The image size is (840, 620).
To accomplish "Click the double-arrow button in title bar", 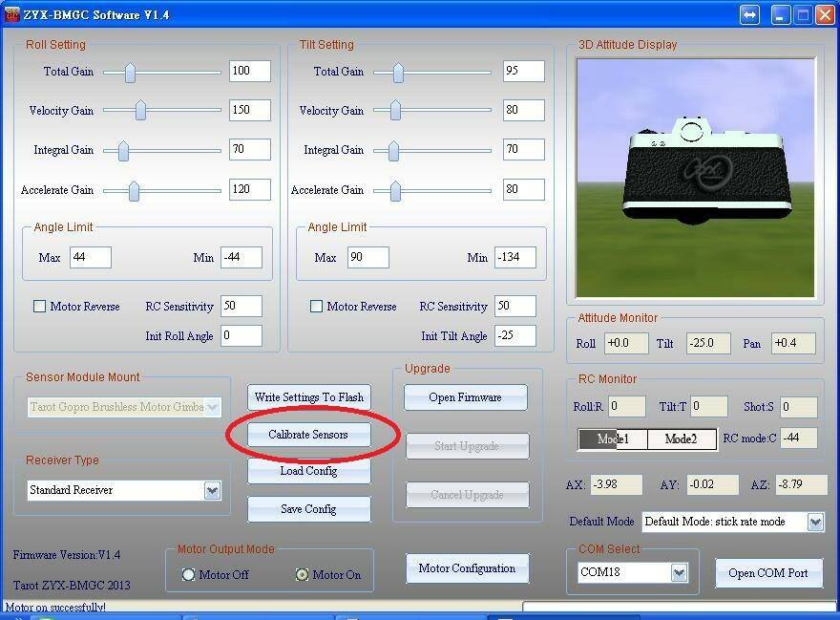I will pos(749,14).
